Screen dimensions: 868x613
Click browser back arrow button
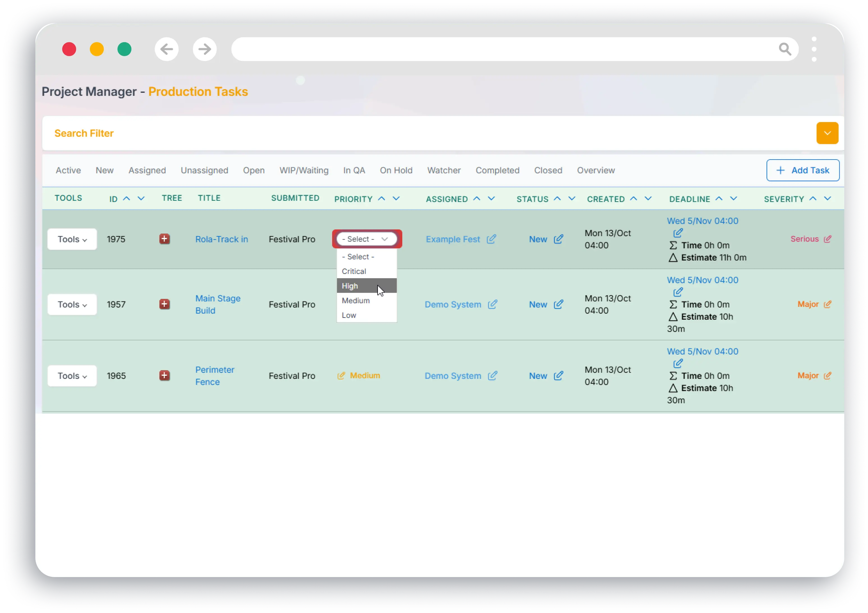pos(166,49)
